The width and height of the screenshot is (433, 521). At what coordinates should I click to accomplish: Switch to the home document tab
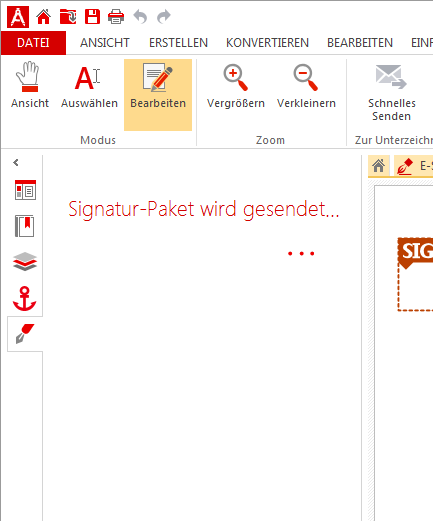click(x=379, y=166)
